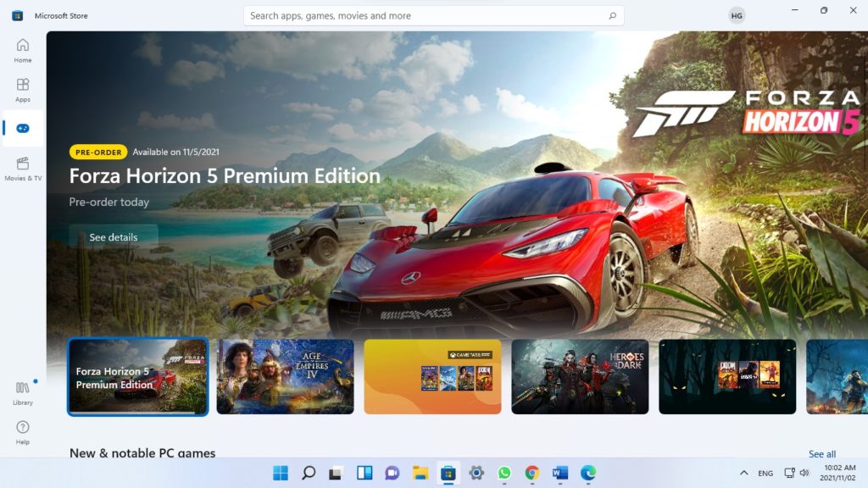Viewport: 868px width, 488px height.
Task: Click the search magnifier icon in search box
Action: click(x=612, y=15)
